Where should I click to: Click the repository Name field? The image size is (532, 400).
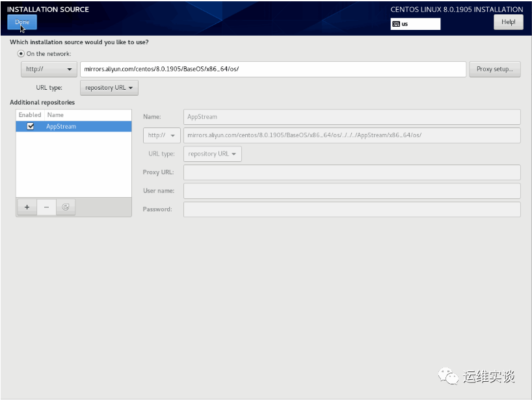pyautogui.click(x=352, y=116)
